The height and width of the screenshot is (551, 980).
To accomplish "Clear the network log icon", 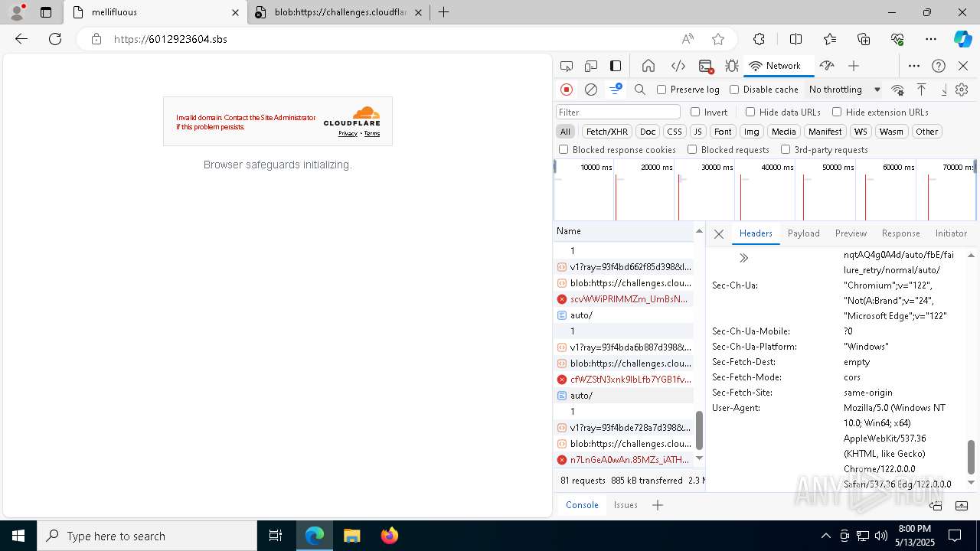I will coord(591,90).
